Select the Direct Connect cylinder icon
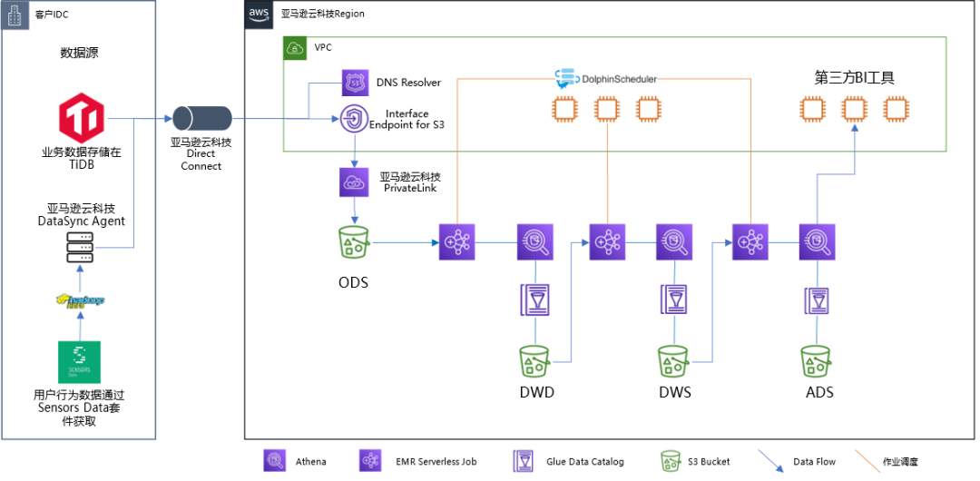 click(201, 119)
